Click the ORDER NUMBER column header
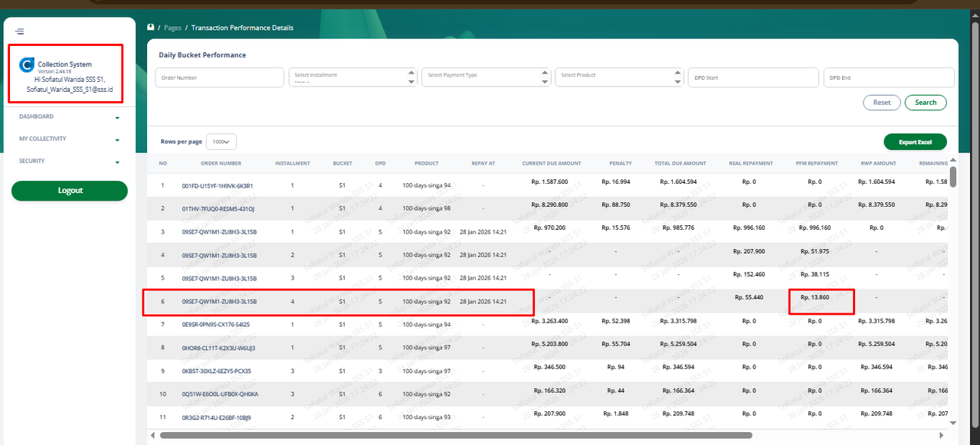 [x=221, y=163]
